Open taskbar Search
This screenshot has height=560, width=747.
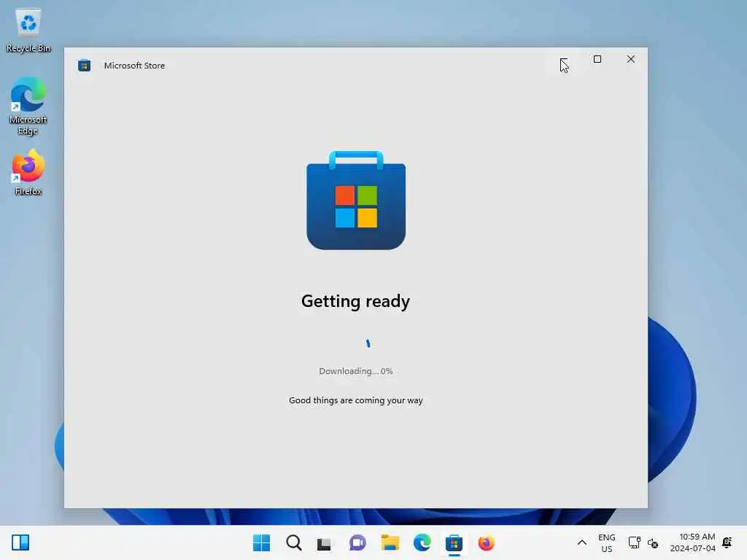pyautogui.click(x=293, y=542)
